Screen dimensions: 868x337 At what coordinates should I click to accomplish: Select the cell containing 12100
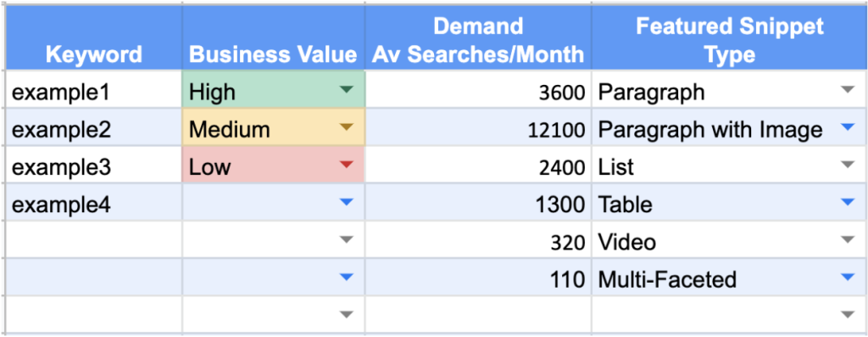click(x=478, y=127)
